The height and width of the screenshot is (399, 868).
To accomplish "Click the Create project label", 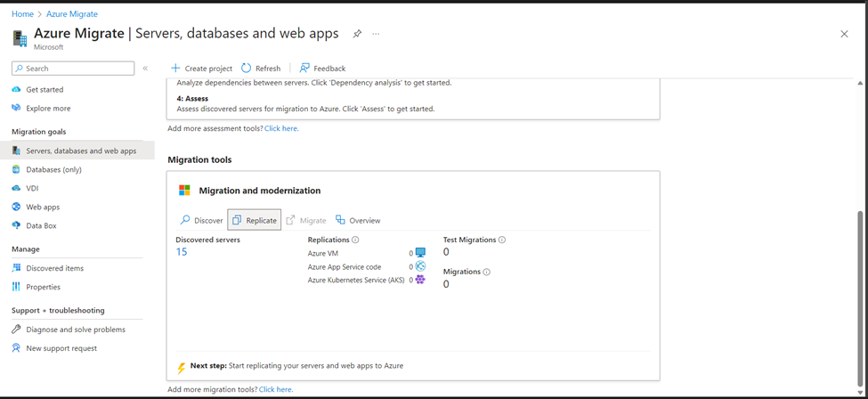I will click(208, 69).
